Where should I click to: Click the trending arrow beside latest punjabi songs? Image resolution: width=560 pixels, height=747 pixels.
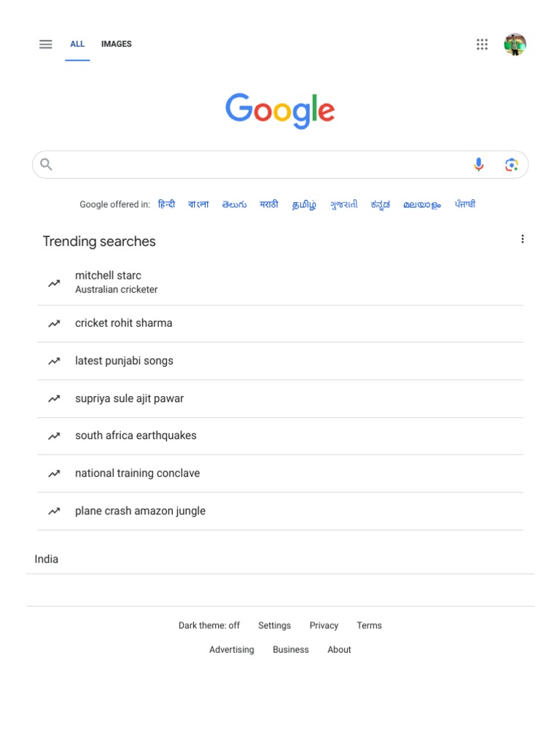point(54,361)
